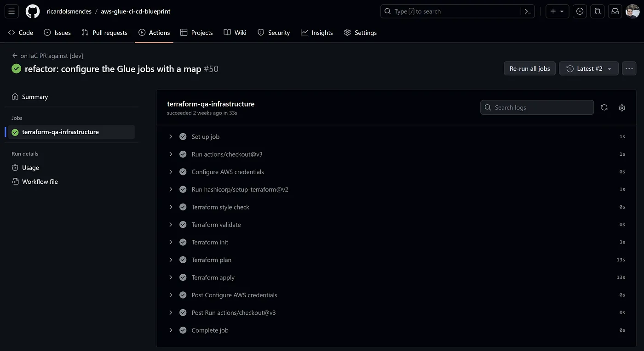Expand the Terraform plan step

(171, 260)
